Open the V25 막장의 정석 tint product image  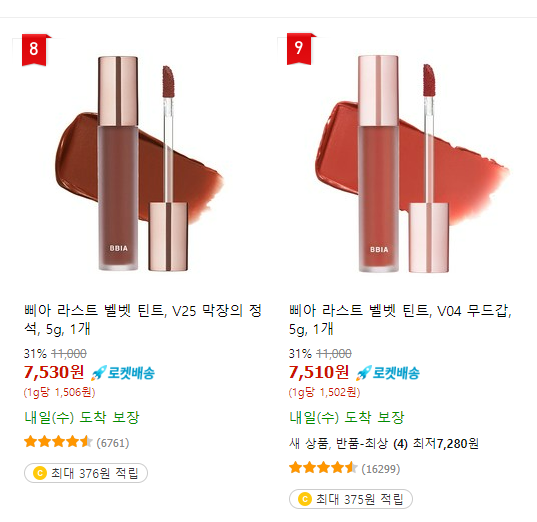click(x=139, y=163)
